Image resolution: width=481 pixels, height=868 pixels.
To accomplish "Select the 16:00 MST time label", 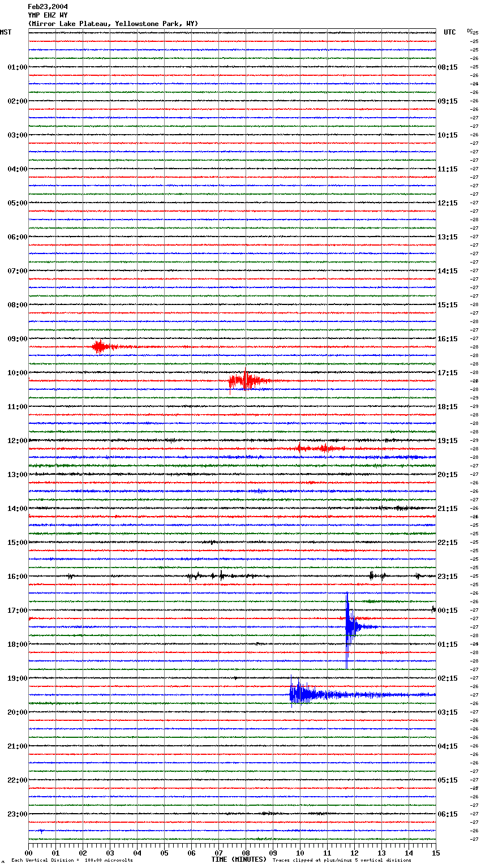I will click(x=18, y=577).
